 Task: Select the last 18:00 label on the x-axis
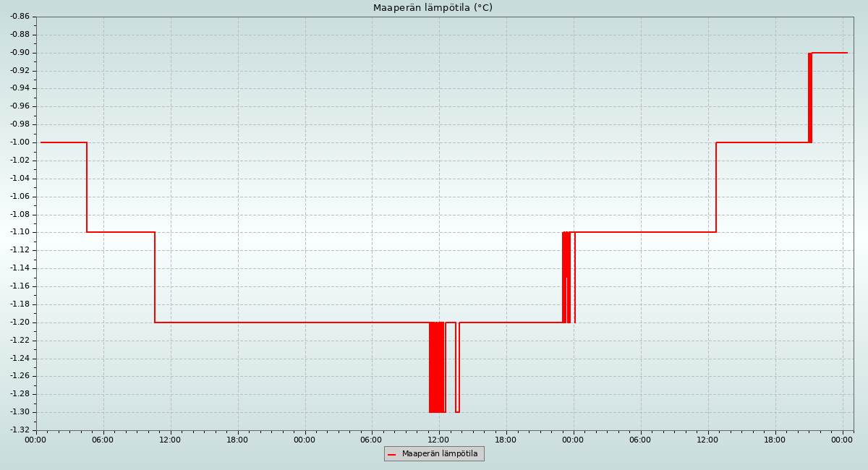click(x=775, y=440)
